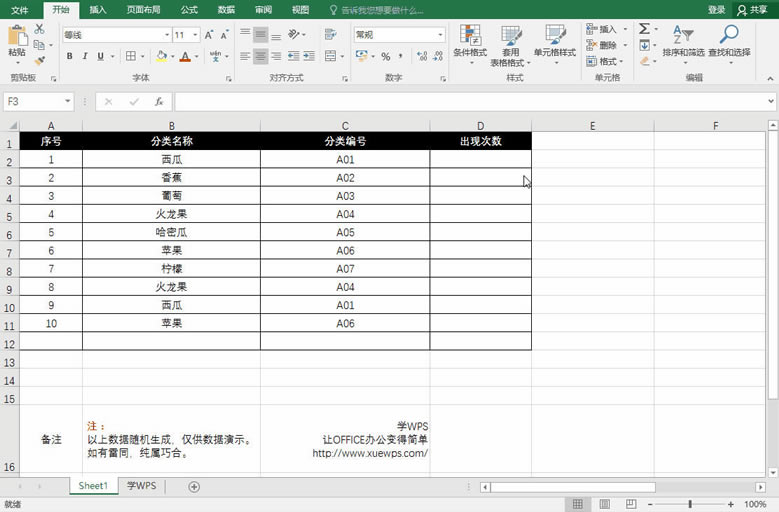The width and height of the screenshot is (779, 512).
Task: Toggle middle vertical alignment
Action: click(x=260, y=34)
